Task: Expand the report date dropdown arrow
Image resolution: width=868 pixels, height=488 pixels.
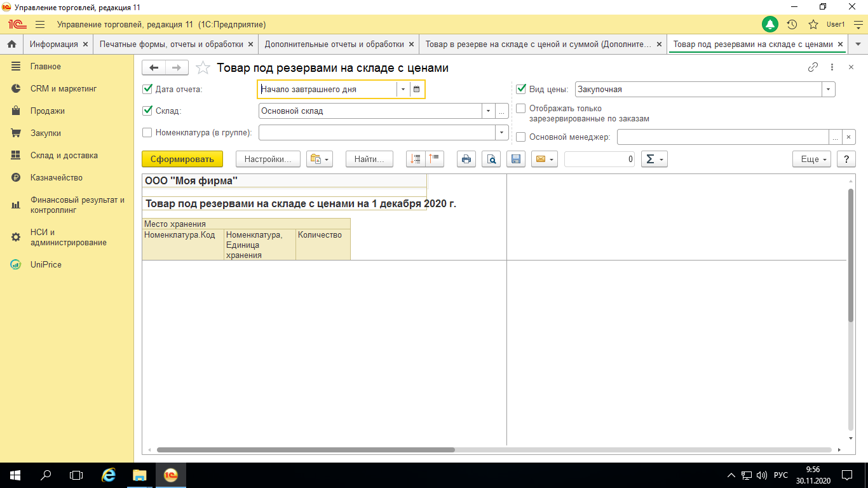Action: tap(403, 90)
